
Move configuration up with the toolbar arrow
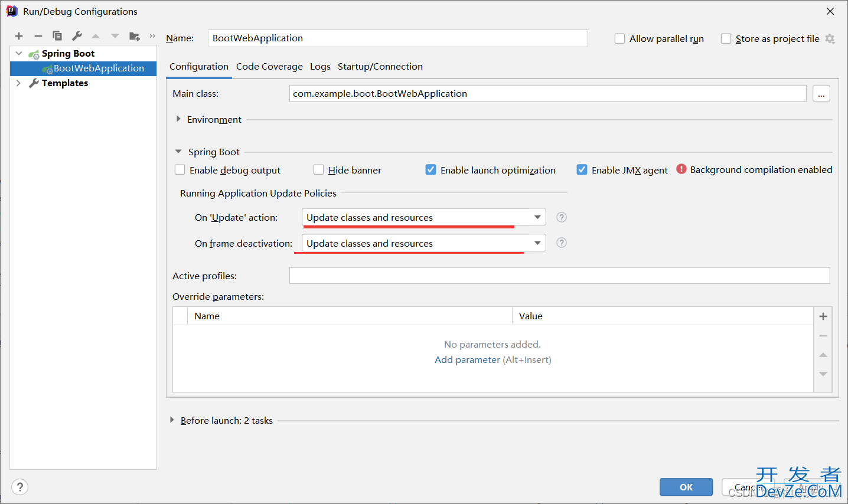(x=96, y=36)
